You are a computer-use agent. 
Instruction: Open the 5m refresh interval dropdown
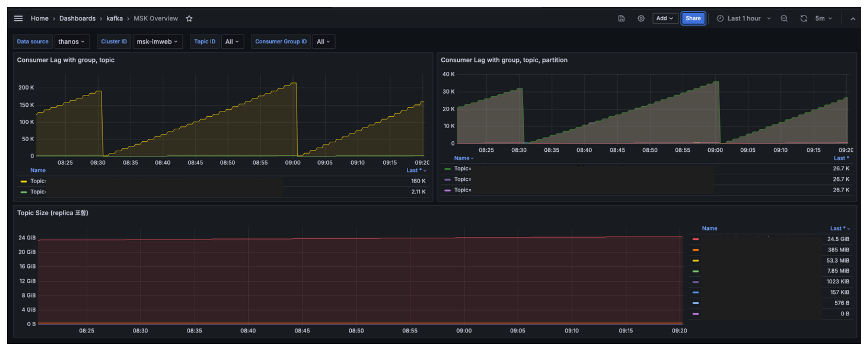tap(824, 18)
